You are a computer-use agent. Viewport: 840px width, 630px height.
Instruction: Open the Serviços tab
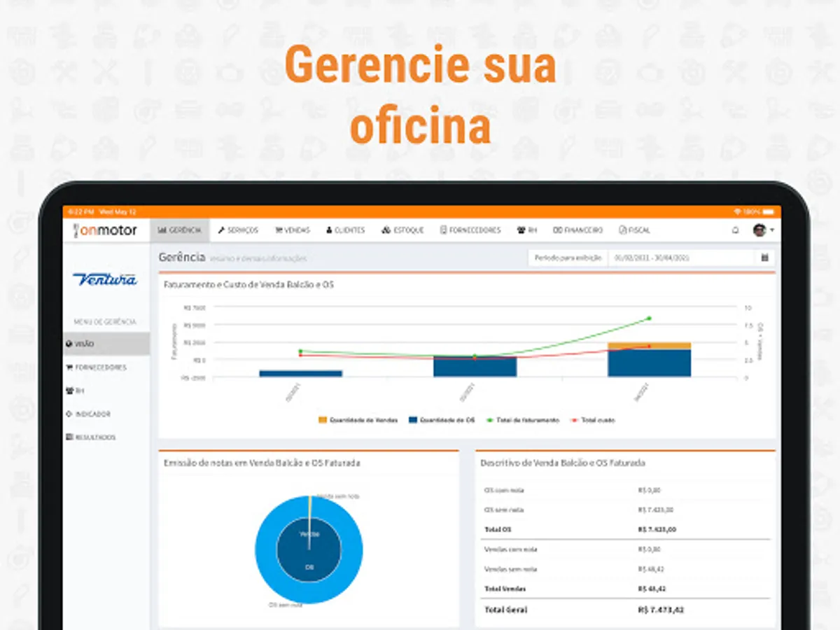tap(238, 230)
